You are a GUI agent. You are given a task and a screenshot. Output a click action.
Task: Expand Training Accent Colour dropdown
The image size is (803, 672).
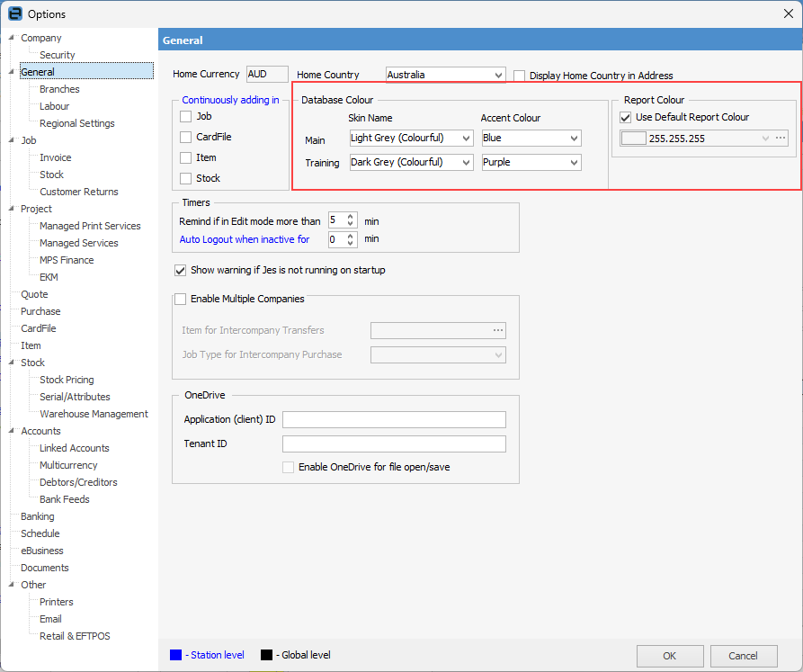tap(574, 164)
